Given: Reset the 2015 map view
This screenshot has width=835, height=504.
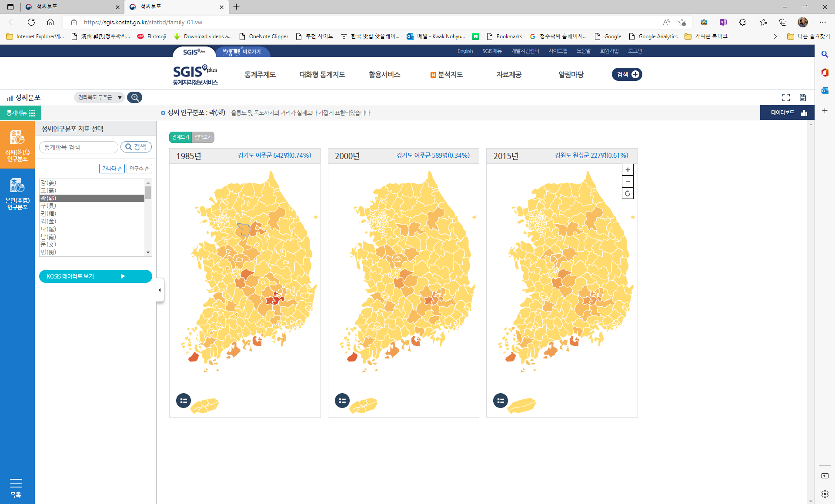Looking at the screenshot, I should (x=628, y=193).
